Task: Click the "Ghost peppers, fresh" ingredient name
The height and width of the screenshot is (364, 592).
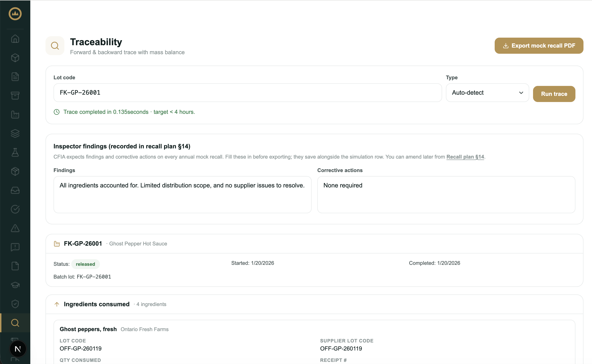Action: click(x=88, y=329)
